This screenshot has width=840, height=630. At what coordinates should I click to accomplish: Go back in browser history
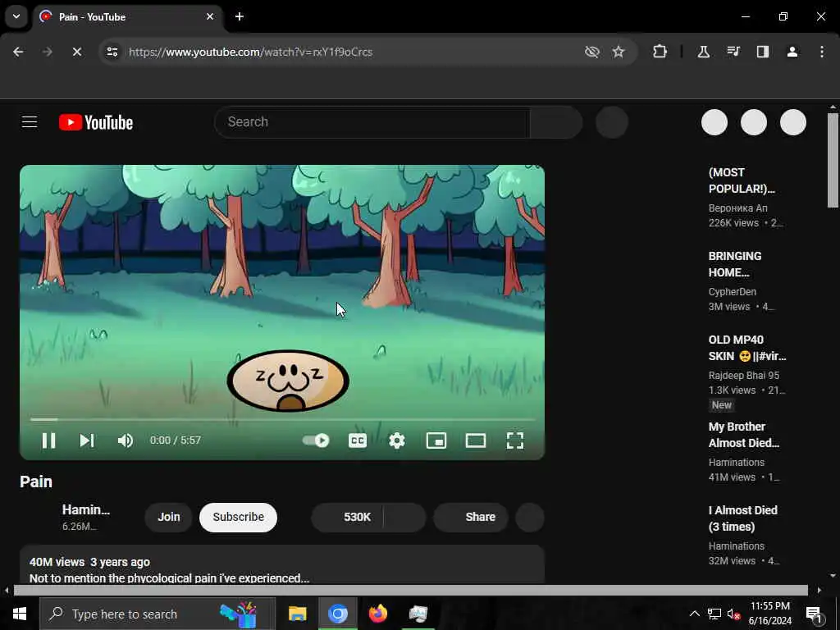[18, 52]
